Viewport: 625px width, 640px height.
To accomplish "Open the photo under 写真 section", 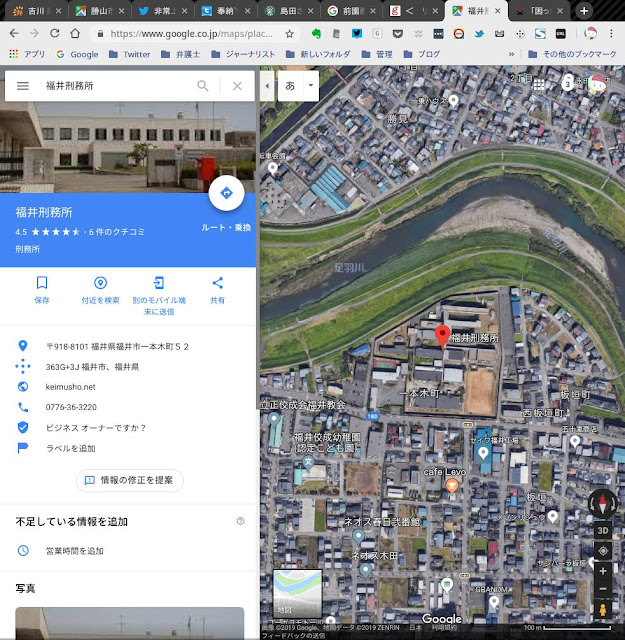I will [x=129, y=623].
